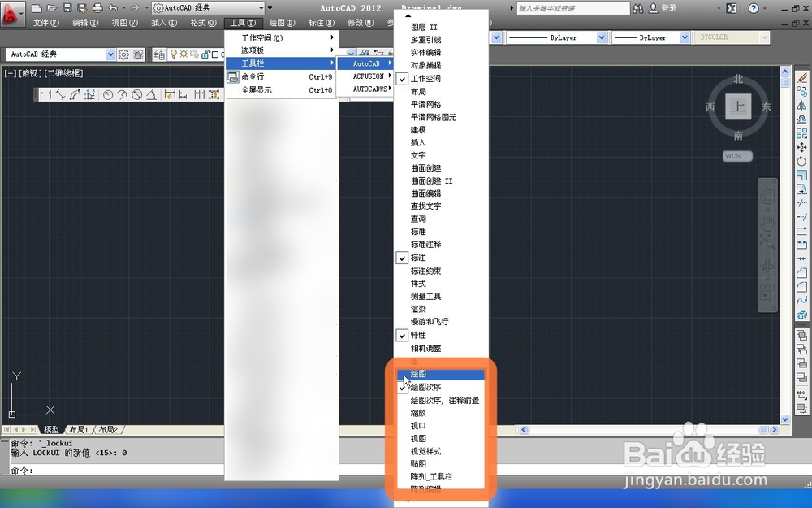Click the Layer Properties Manager icon
This screenshot has width=812, height=508.
[159, 54]
